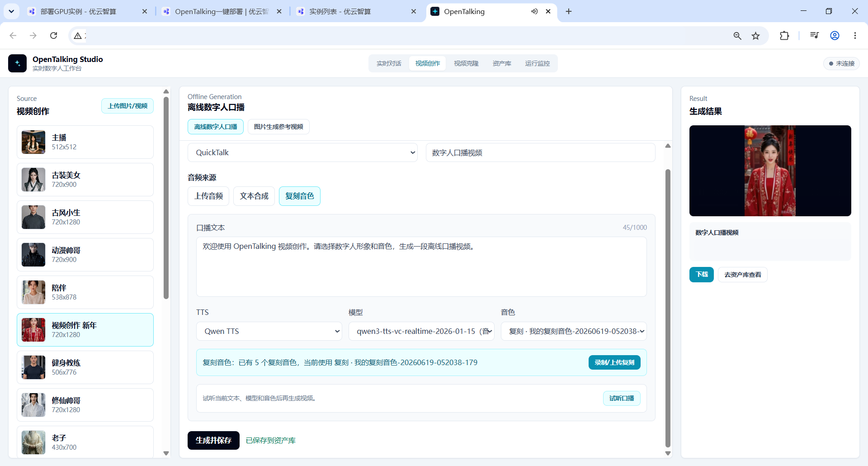868x466 pixels.
Task: Click the 生成并保存 generate button
Action: tap(213, 440)
